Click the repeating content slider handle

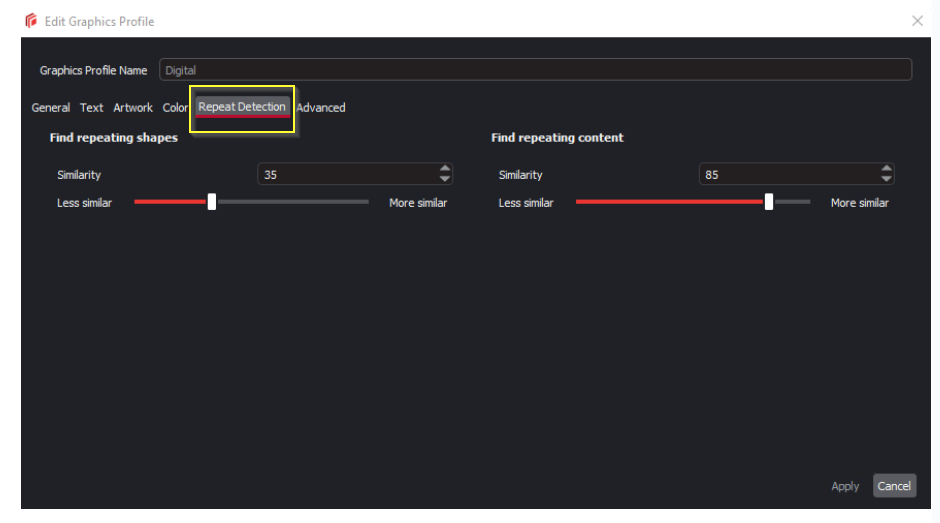(768, 202)
